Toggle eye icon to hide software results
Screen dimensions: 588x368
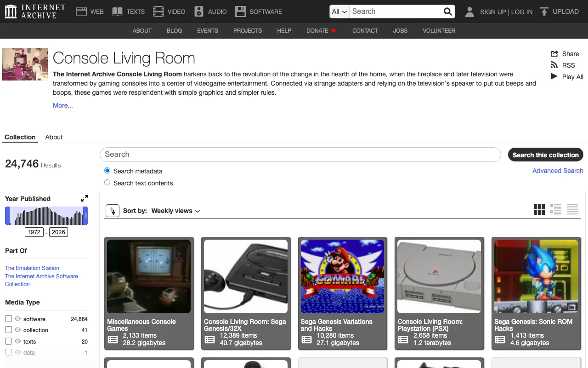click(18, 319)
